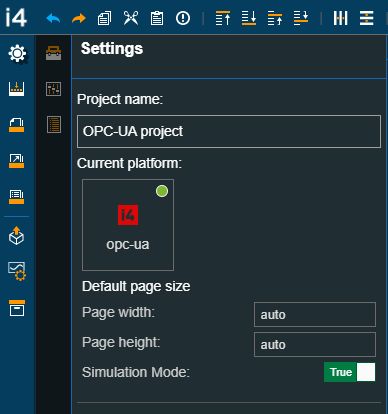Select the document list icon in the inner sidebar
This screenshot has width=388, height=414.
point(54,125)
